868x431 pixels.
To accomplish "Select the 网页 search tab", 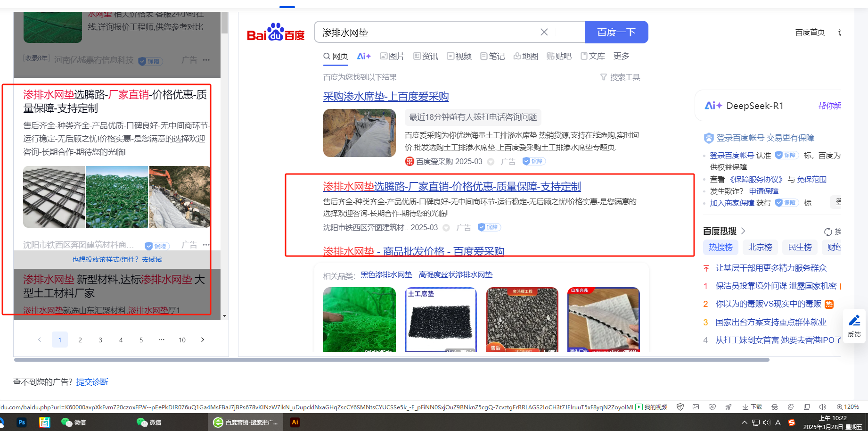I will pos(336,56).
